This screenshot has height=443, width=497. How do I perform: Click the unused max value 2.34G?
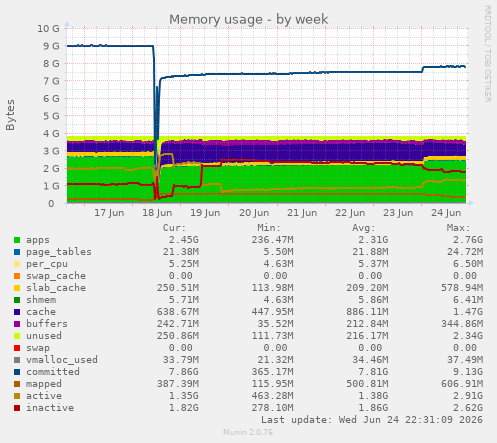[x=468, y=336]
